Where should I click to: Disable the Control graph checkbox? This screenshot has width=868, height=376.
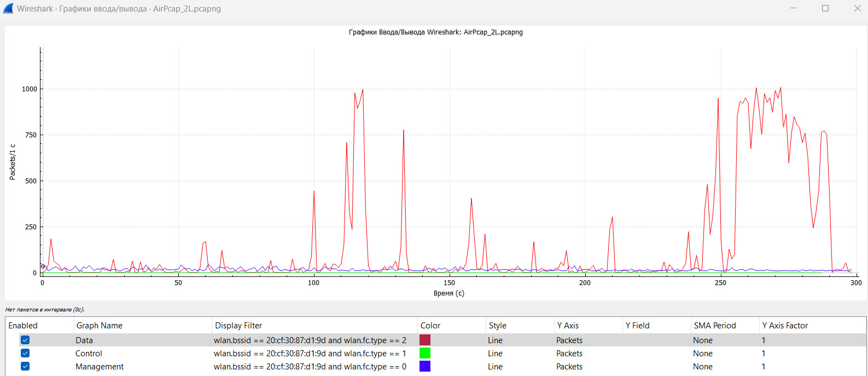click(25, 353)
